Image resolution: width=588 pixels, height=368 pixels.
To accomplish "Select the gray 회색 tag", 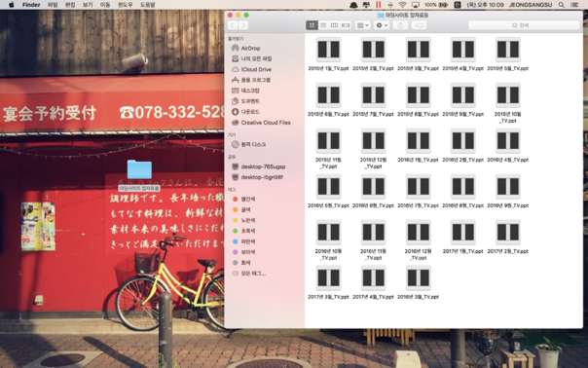I will pos(241,263).
